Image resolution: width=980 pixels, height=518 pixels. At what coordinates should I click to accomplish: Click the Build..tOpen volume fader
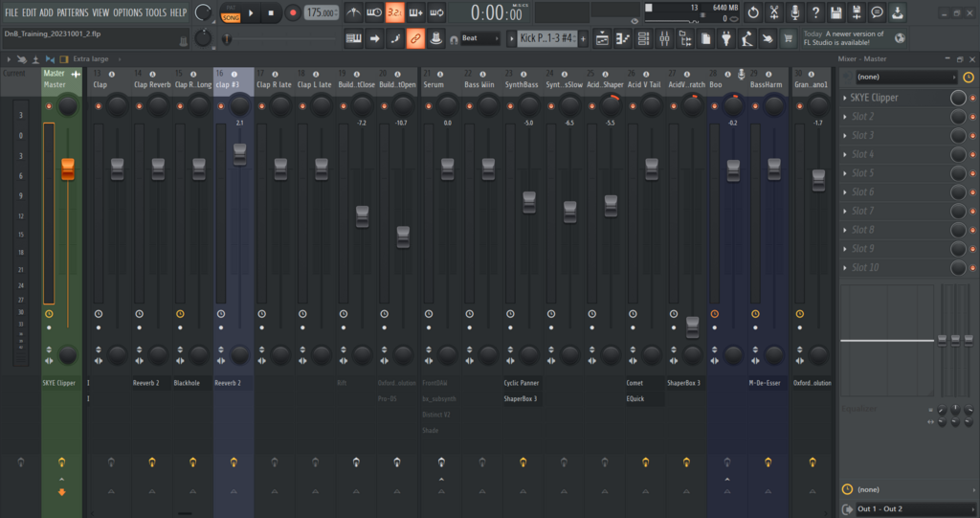403,236
